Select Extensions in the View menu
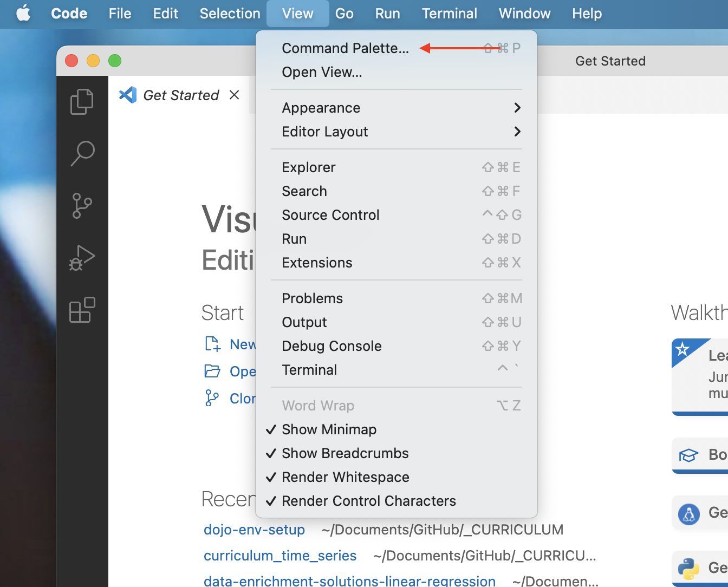This screenshot has height=587, width=728. point(396,263)
